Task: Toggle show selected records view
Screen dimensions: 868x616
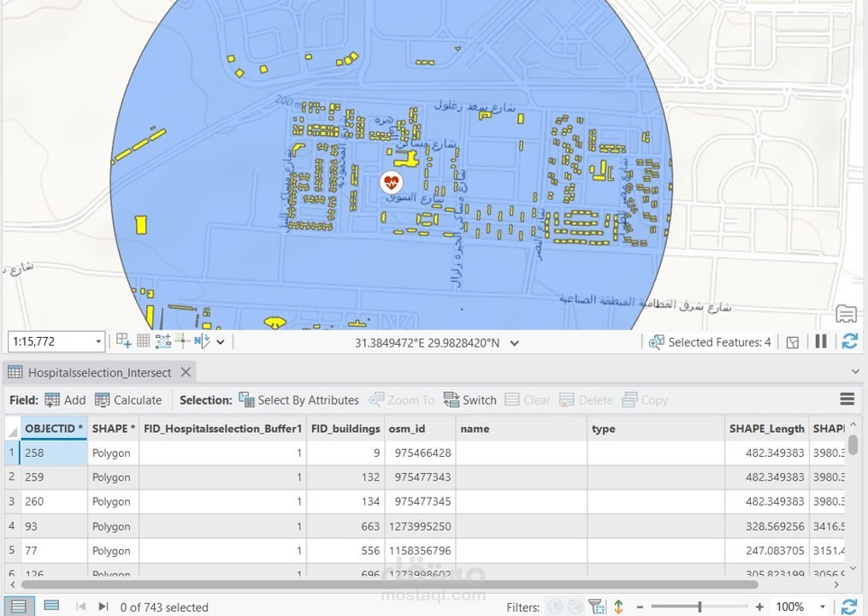Action: point(51,607)
